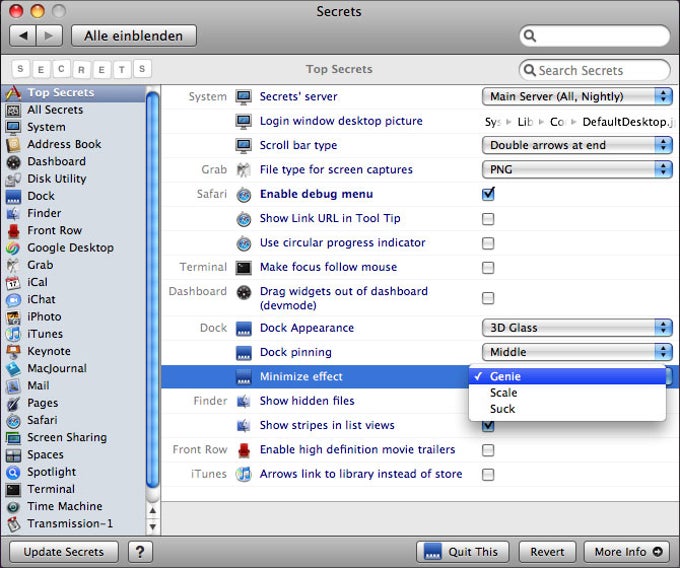680x568 pixels.
Task: Select iTunes icon in sidebar
Action: coord(13,334)
